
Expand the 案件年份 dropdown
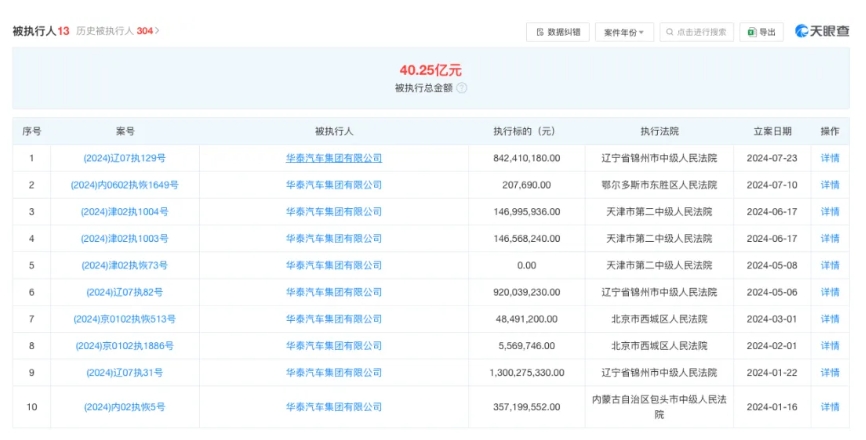point(624,32)
